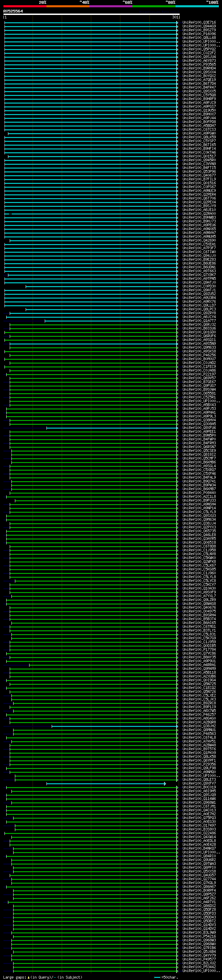Select hit label UniRef100_Q8LK59
222x980 pixels.
coord(199,137)
